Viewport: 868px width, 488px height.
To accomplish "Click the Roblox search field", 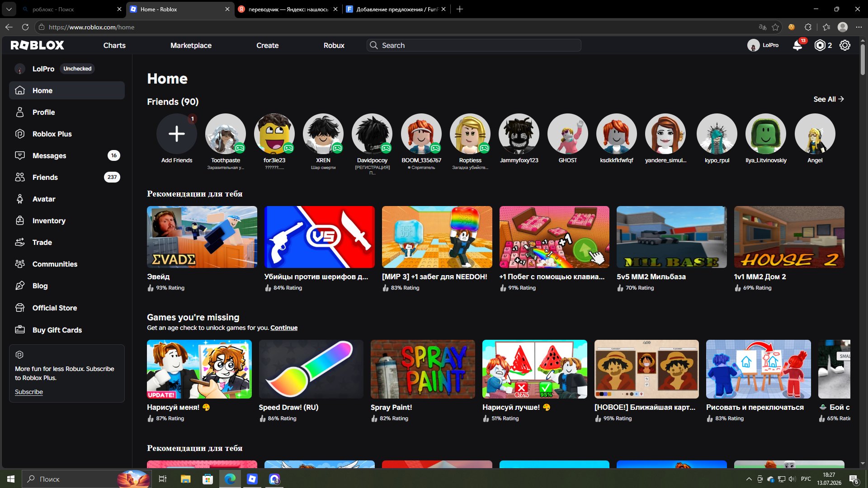I will point(474,45).
